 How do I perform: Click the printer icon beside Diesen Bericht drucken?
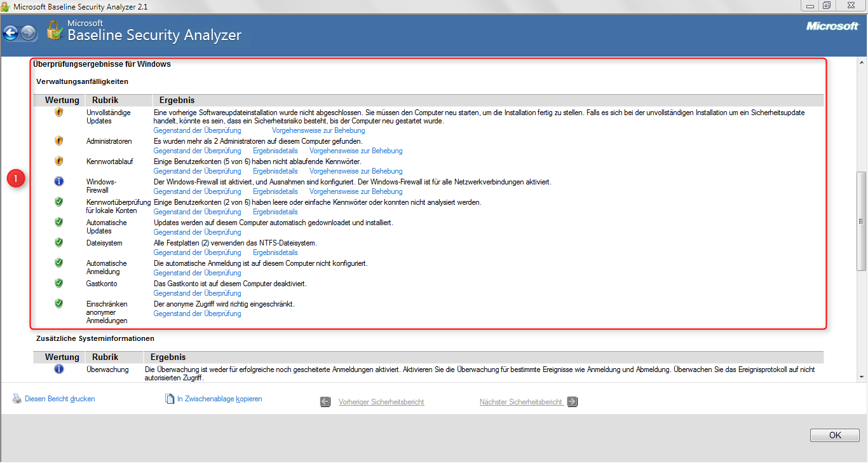pos(15,398)
